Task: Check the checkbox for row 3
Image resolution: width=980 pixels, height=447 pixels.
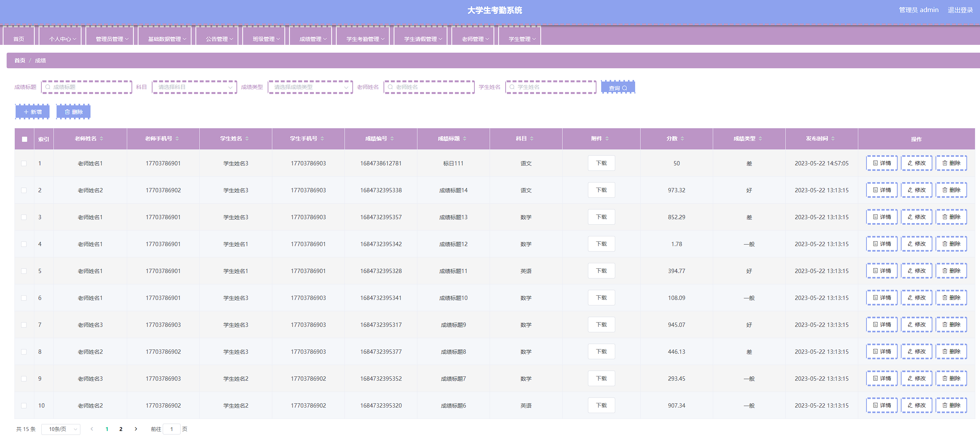Action: pos(24,217)
